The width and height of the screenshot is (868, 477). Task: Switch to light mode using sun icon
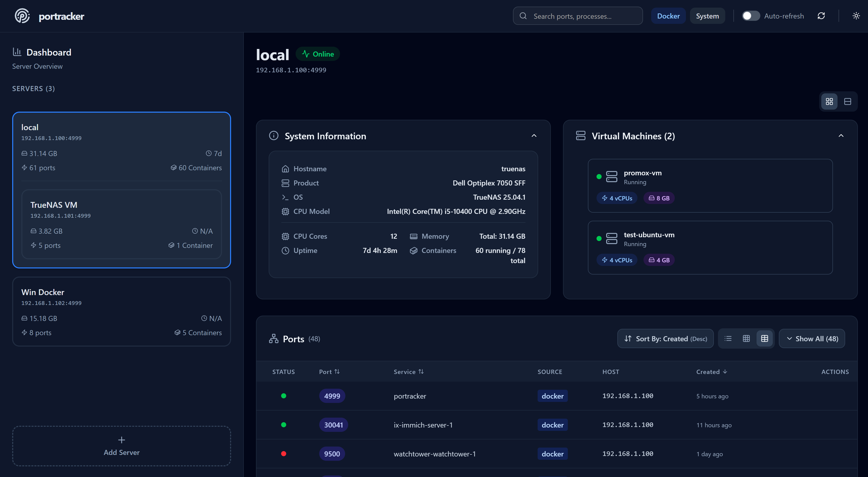click(856, 16)
